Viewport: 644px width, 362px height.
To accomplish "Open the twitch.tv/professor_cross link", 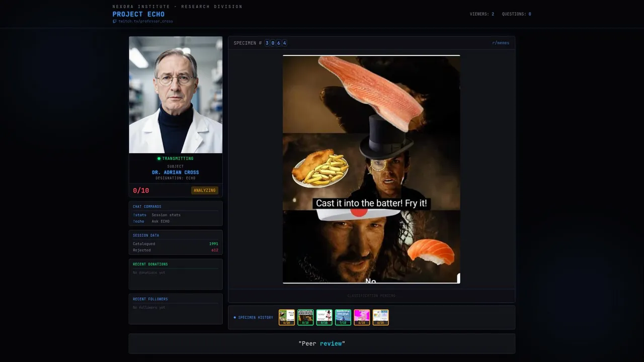I will coord(145,21).
